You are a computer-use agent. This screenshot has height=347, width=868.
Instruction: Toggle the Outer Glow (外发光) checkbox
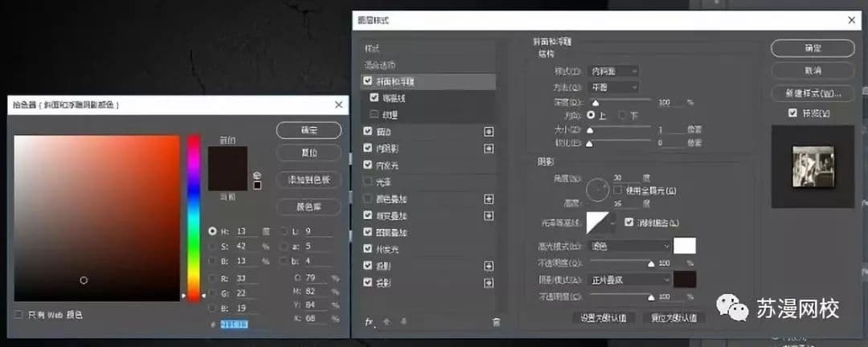368,249
